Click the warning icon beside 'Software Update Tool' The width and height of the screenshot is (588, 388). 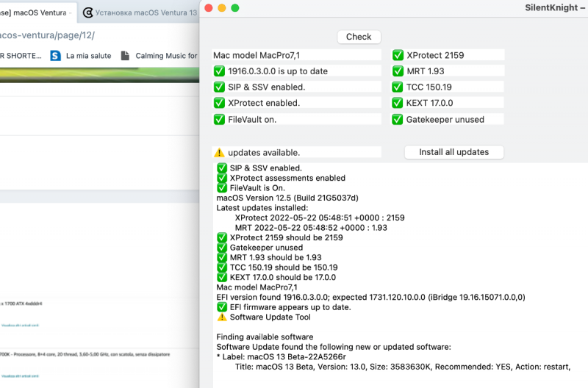point(222,317)
